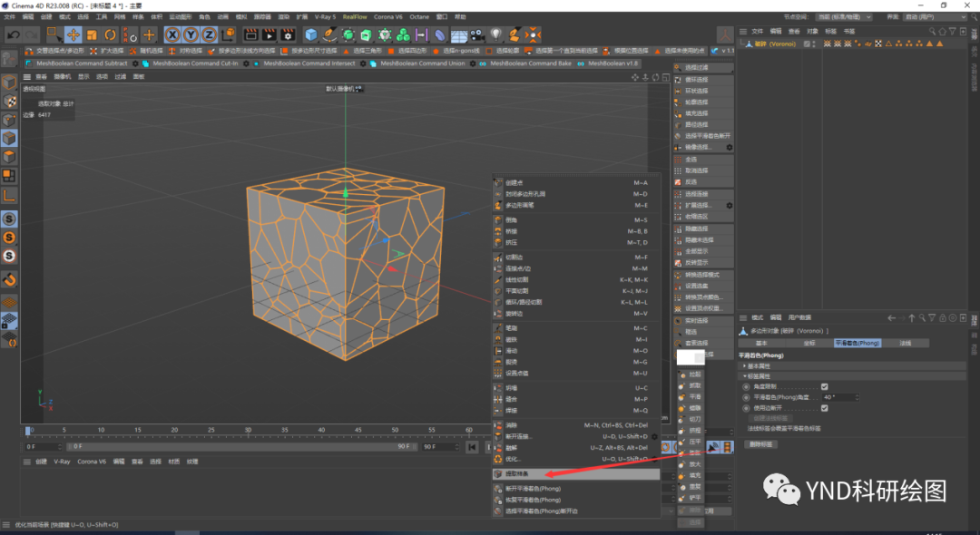Open gear options for mirror selection
This screenshot has width=980, height=535.
pos(729,147)
